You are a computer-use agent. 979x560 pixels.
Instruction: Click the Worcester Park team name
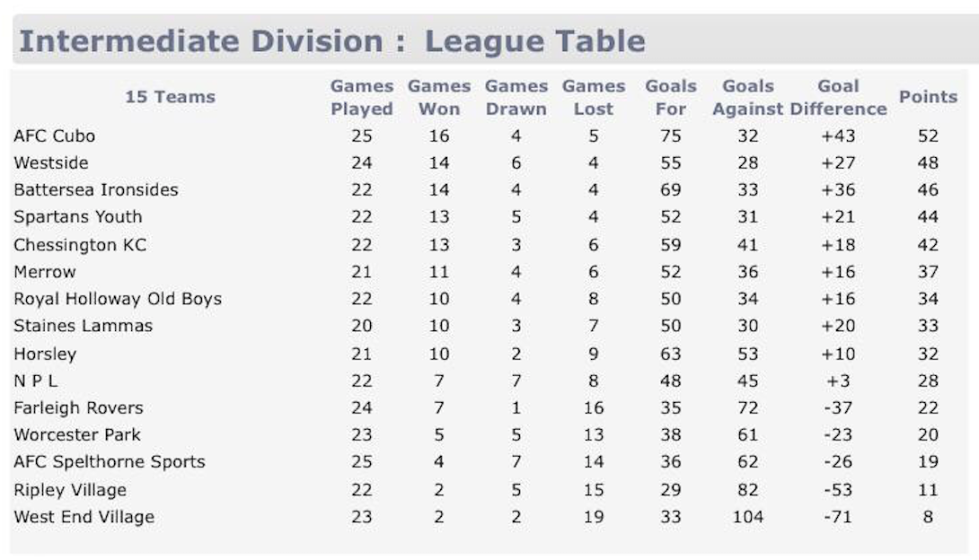pyautogui.click(x=77, y=434)
